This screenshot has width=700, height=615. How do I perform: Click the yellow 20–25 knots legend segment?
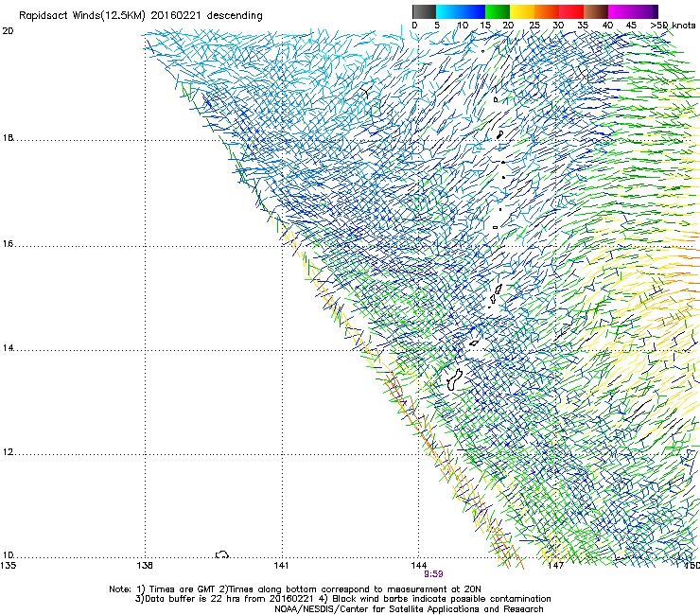click(x=522, y=11)
